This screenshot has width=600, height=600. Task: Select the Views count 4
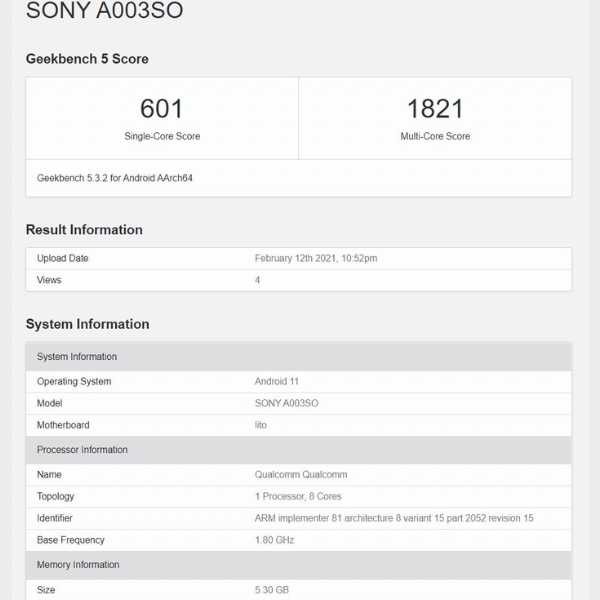pos(257,280)
